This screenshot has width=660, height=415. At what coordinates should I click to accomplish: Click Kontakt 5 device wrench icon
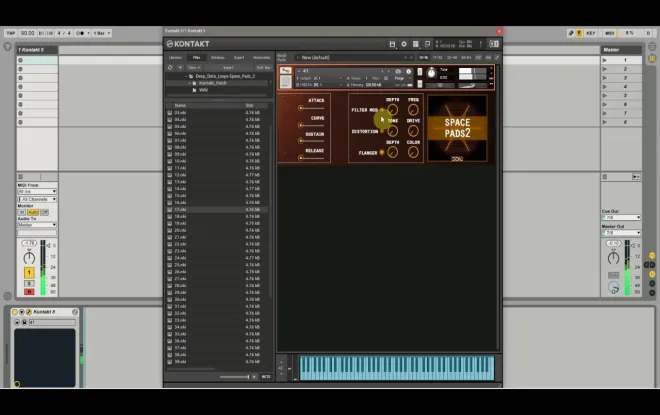coord(29,312)
